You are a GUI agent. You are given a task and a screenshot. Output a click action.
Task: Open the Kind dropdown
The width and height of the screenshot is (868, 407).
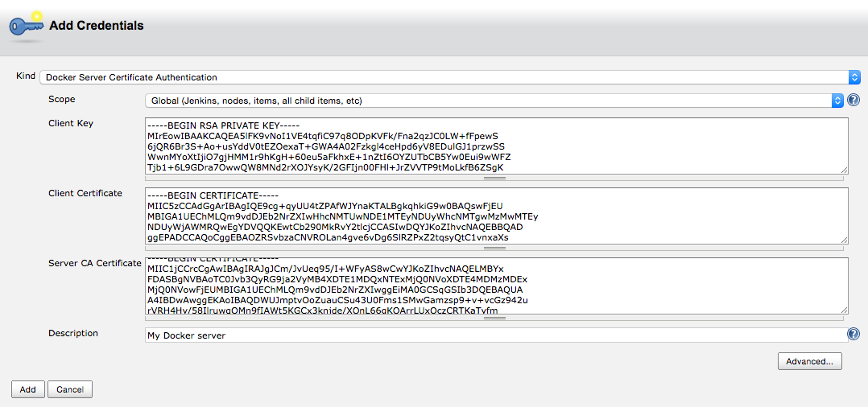pyautogui.click(x=450, y=77)
